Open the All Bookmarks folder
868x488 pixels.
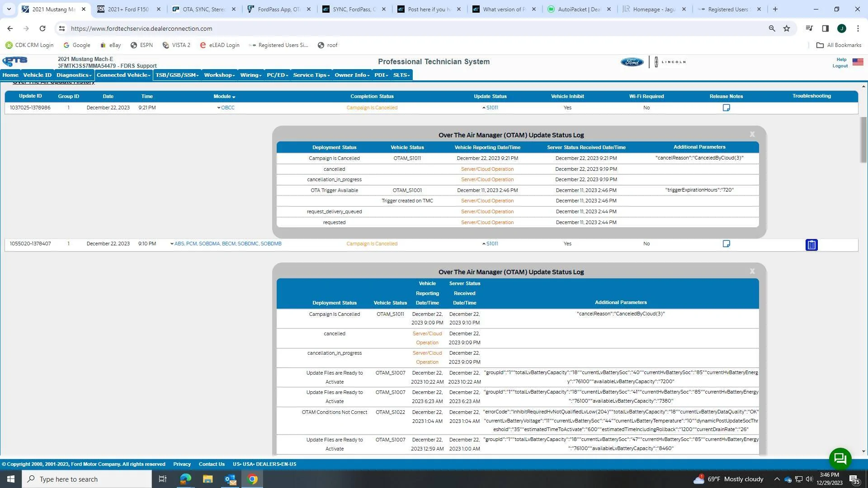(x=839, y=45)
